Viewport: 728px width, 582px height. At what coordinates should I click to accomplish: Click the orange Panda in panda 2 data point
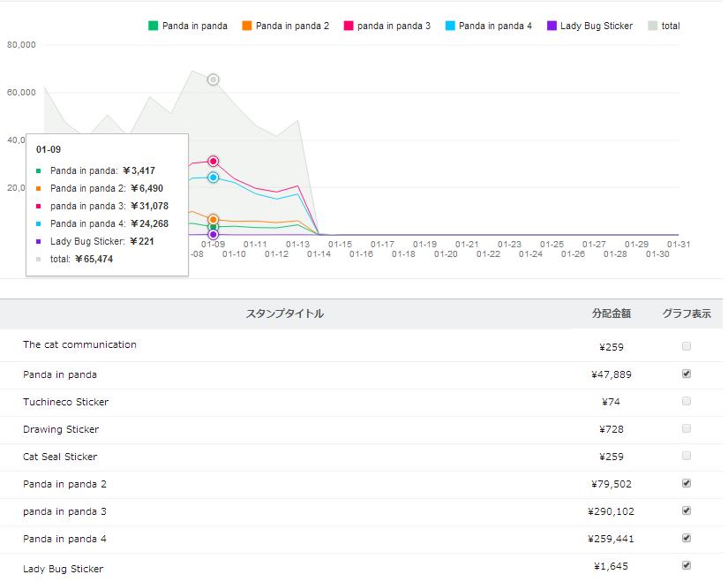tap(214, 219)
